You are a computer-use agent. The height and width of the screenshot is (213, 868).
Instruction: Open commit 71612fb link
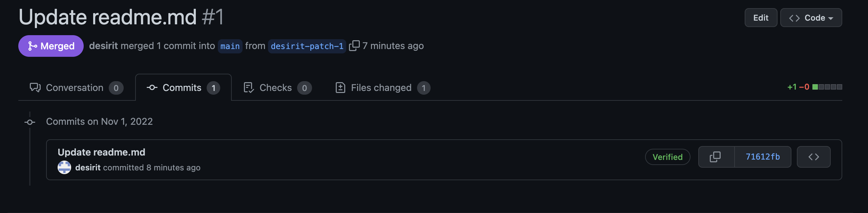tap(763, 157)
